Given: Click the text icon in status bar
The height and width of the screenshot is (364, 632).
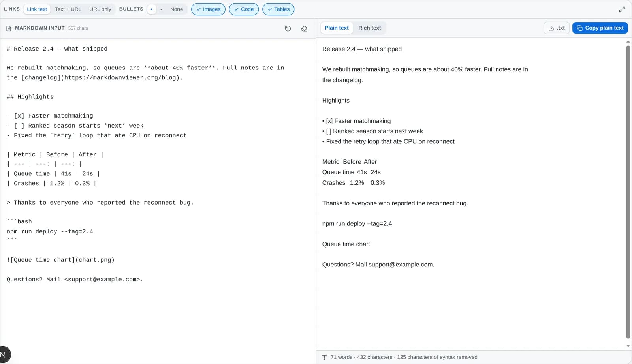Looking at the screenshot, I should 324,357.
